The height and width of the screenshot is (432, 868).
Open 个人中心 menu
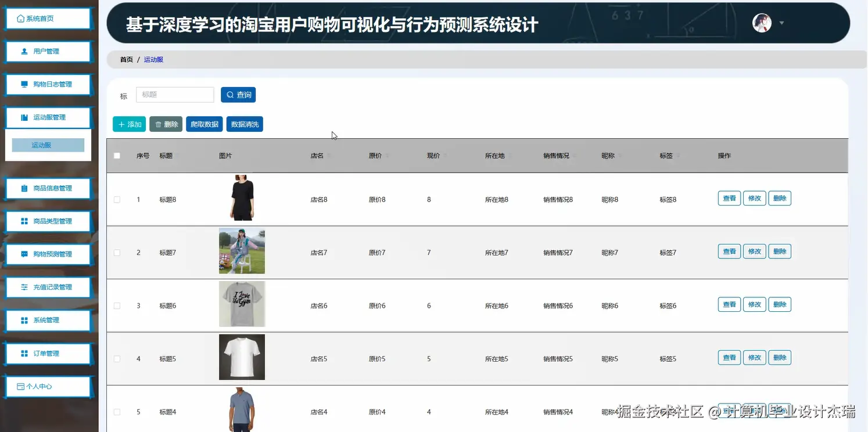pyautogui.click(x=48, y=387)
